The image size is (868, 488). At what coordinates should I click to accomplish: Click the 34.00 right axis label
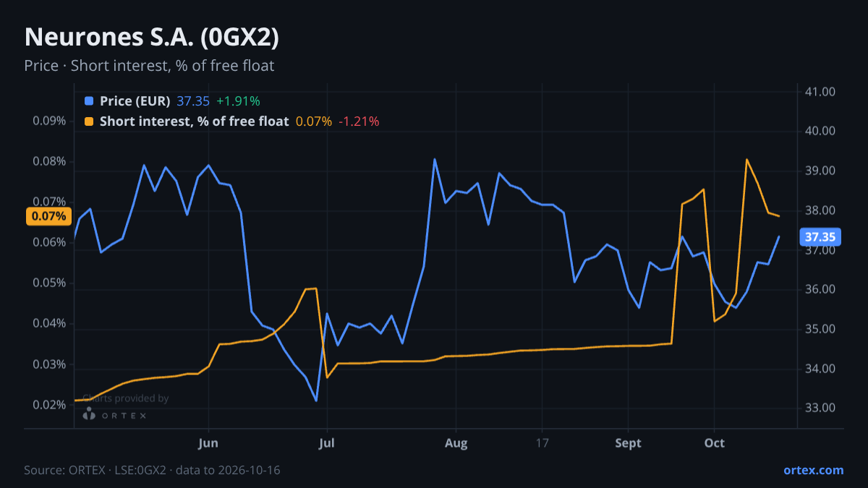pos(820,369)
